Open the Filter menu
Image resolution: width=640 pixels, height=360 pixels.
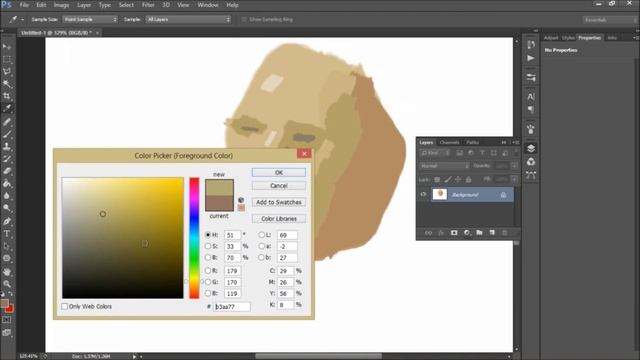(148, 5)
